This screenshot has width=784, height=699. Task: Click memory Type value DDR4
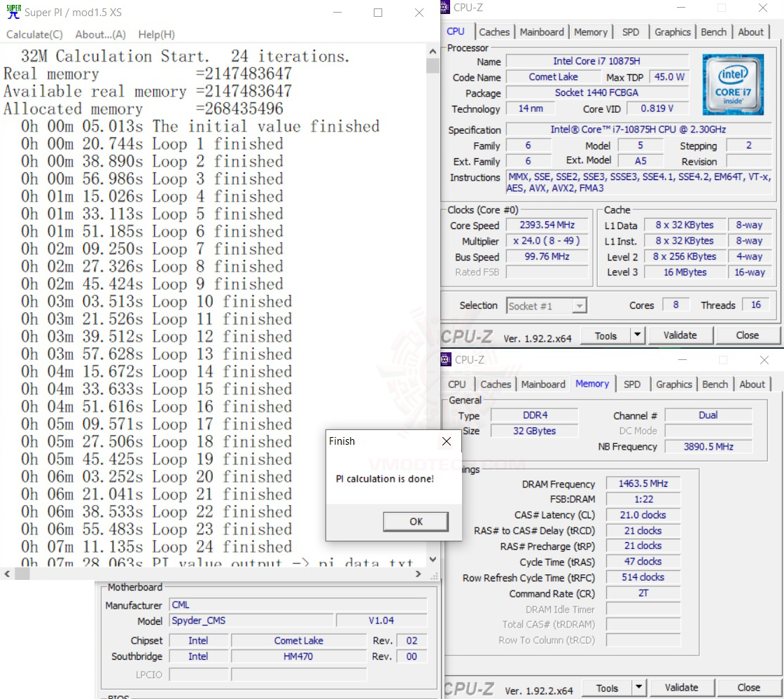(535, 415)
